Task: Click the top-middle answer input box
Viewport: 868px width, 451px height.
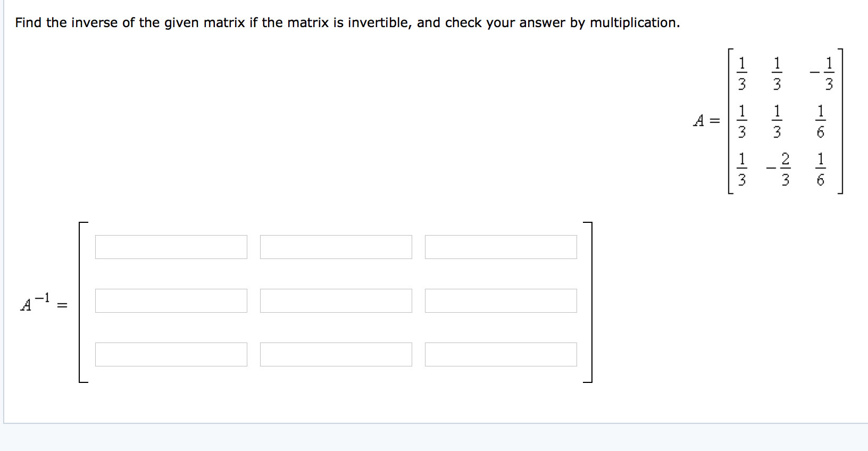Action: click(x=336, y=247)
